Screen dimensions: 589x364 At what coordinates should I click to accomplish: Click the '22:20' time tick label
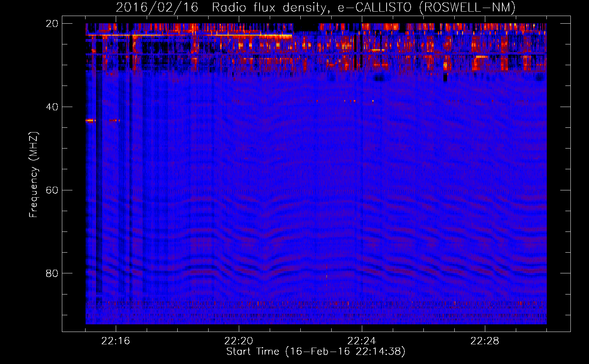click(x=239, y=341)
